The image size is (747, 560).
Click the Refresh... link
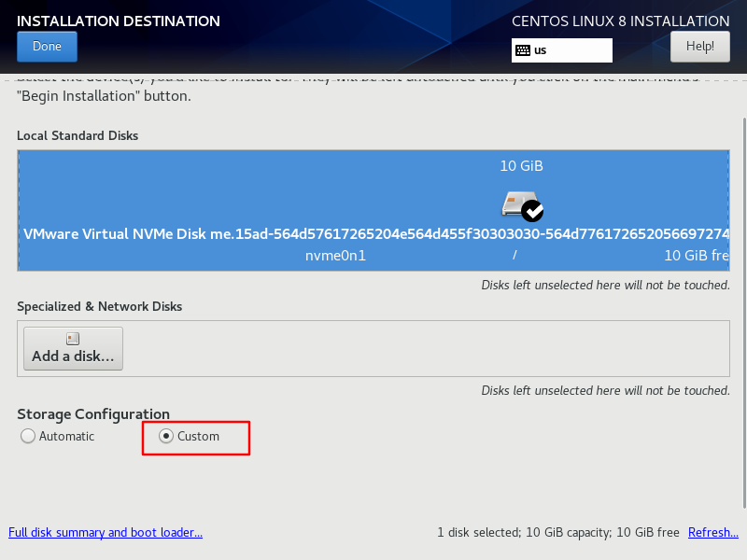click(713, 532)
